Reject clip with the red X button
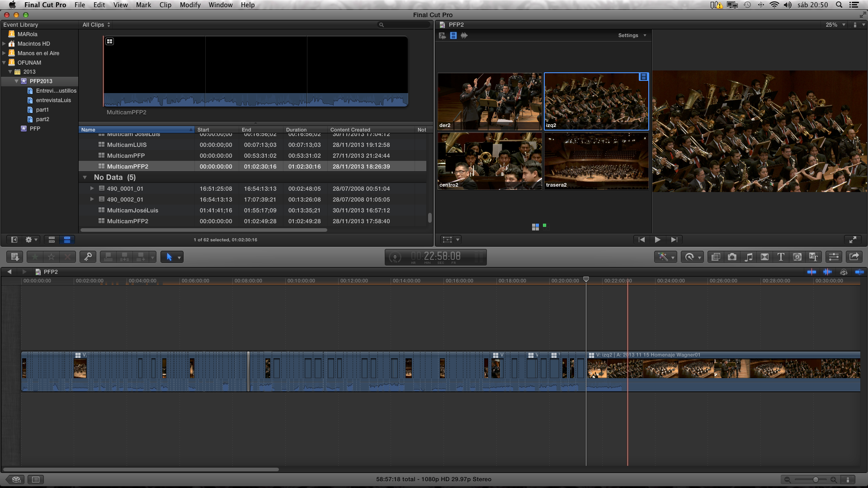 (67, 257)
